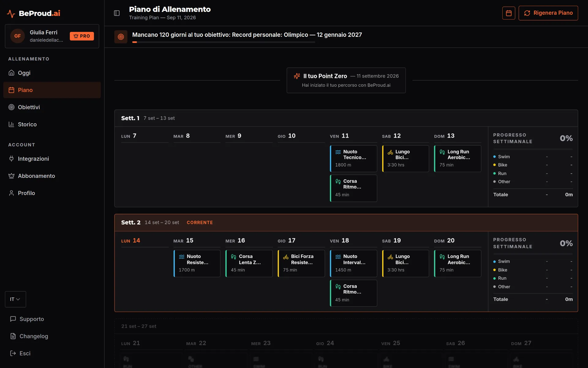Screen dimensions: 588x368
Task: Open the calendar icon button
Action: tap(509, 13)
